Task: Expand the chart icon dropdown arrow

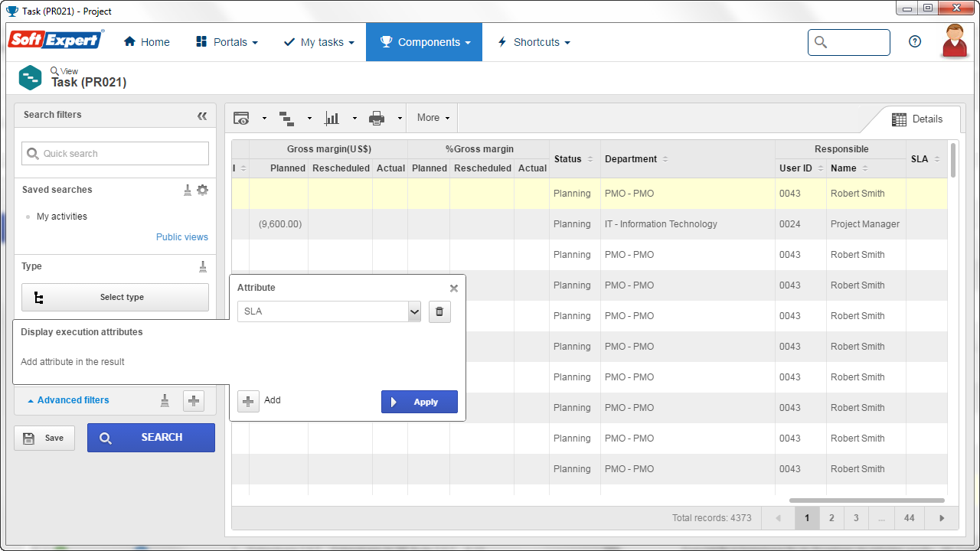Action: [354, 119]
